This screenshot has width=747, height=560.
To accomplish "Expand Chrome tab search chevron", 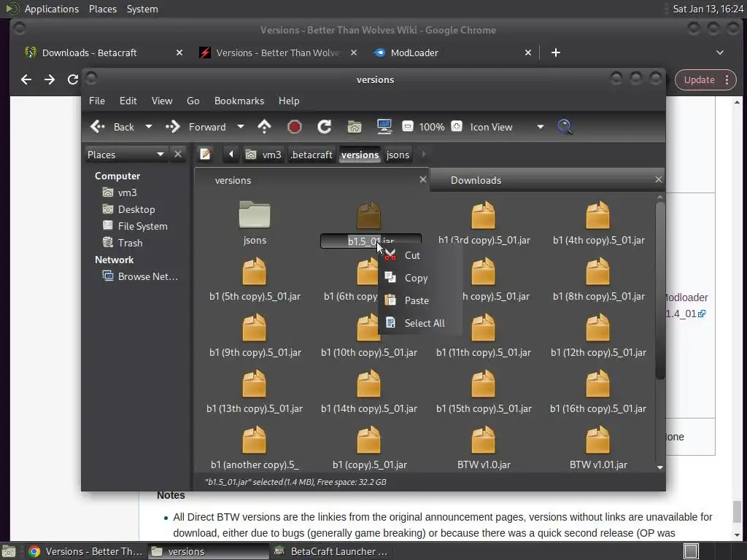I will click(720, 52).
